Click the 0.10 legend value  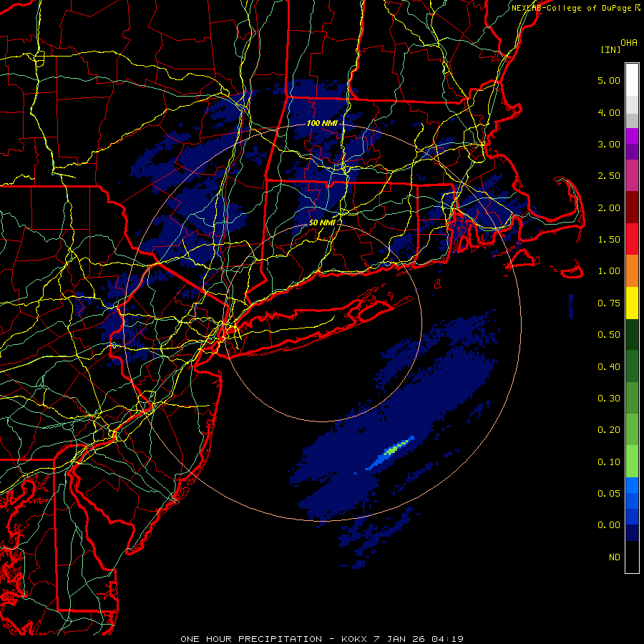click(609, 462)
